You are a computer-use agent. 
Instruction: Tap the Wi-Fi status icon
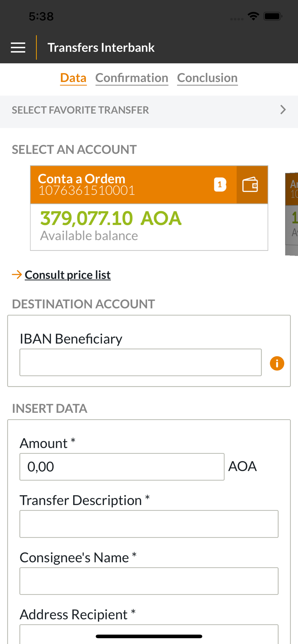(253, 16)
